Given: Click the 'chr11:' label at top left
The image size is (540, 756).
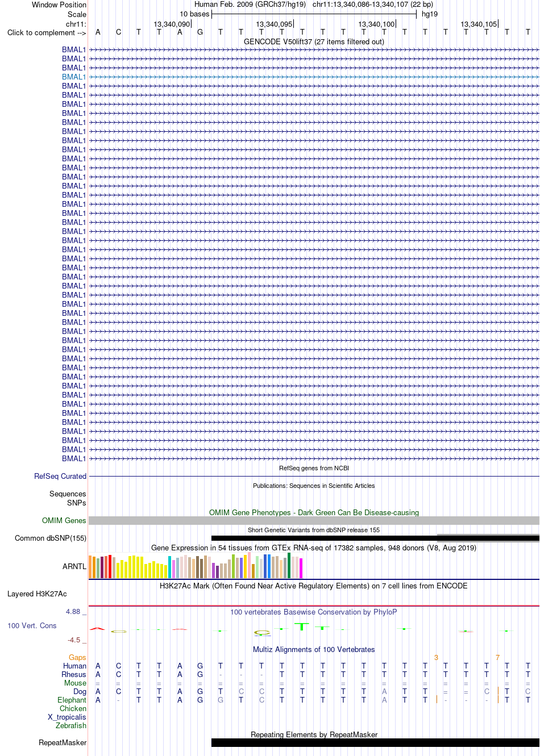Looking at the screenshot, I should pos(76,24).
